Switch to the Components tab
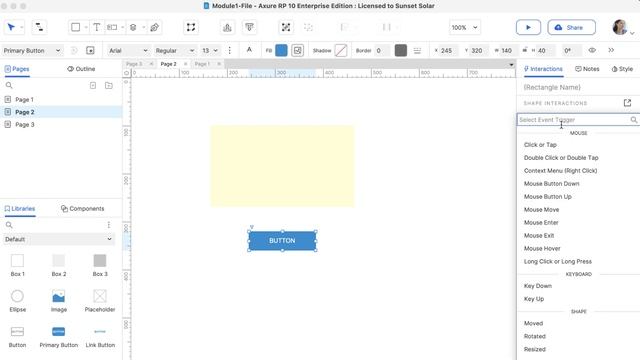This screenshot has width=640, height=360. (82, 209)
